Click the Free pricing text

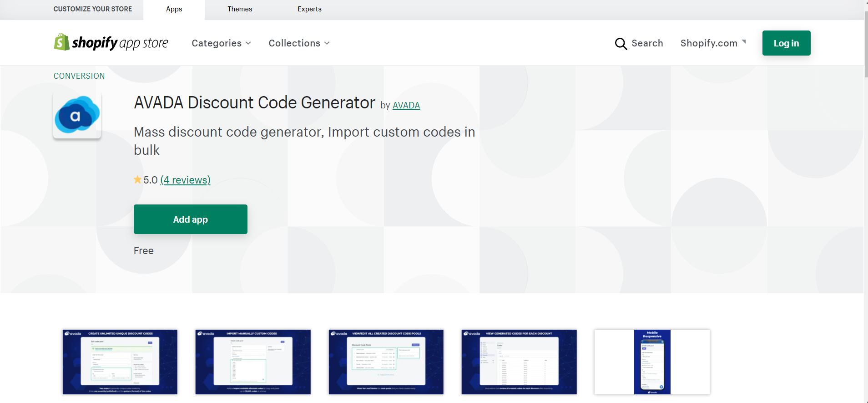point(144,251)
